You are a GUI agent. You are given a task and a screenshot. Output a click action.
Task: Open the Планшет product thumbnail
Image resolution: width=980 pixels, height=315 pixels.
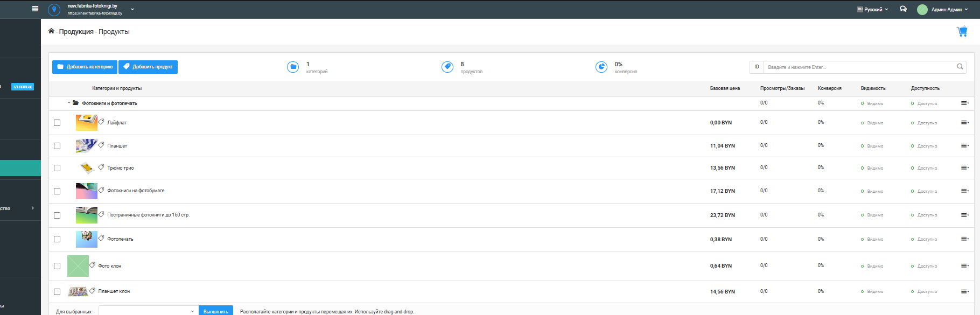(87, 146)
